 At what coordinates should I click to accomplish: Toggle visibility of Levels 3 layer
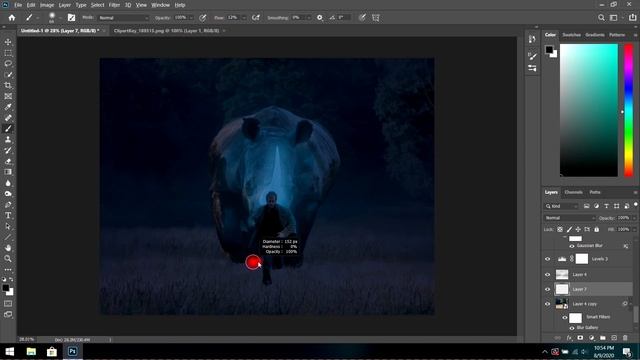coord(547,259)
